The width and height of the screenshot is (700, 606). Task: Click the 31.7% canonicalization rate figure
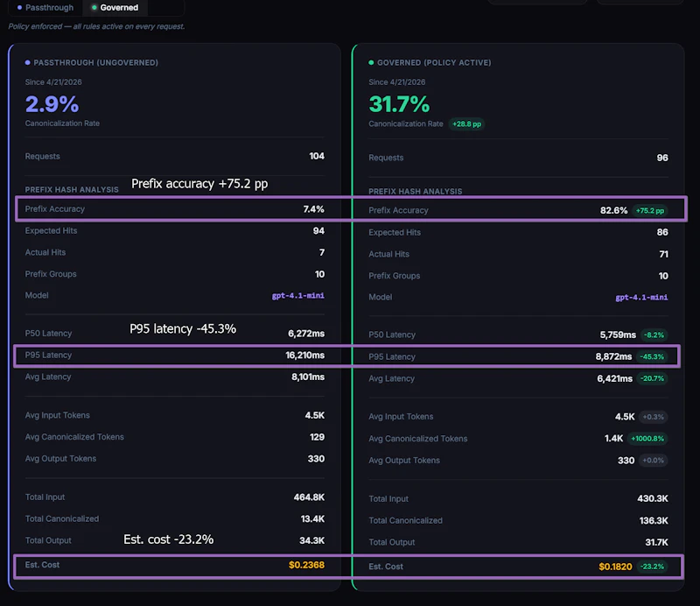click(x=399, y=104)
